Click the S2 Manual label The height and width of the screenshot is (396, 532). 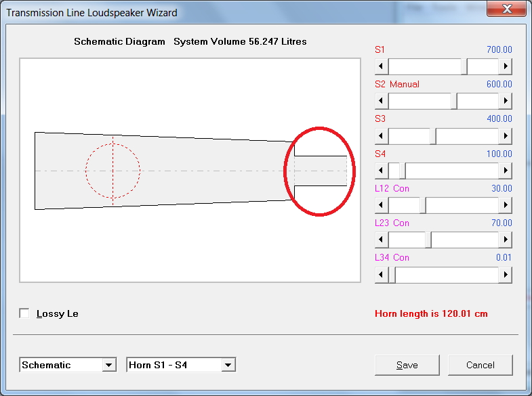pyautogui.click(x=397, y=84)
